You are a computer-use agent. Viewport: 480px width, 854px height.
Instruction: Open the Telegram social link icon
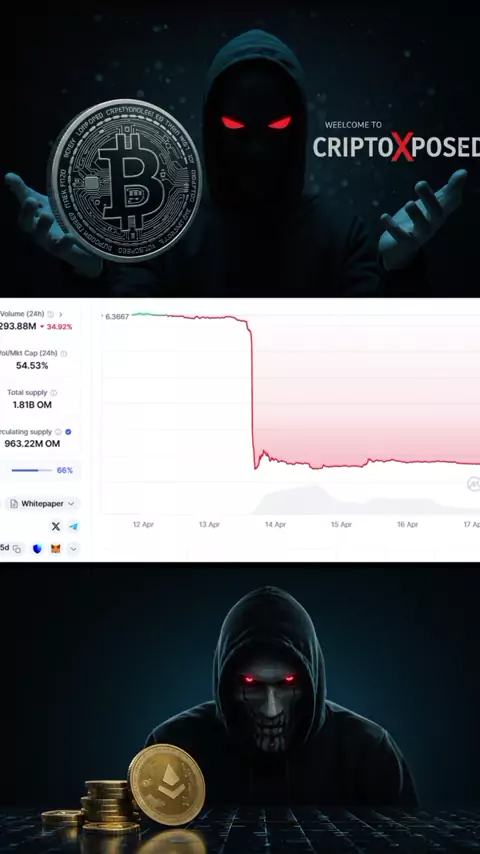click(74, 526)
